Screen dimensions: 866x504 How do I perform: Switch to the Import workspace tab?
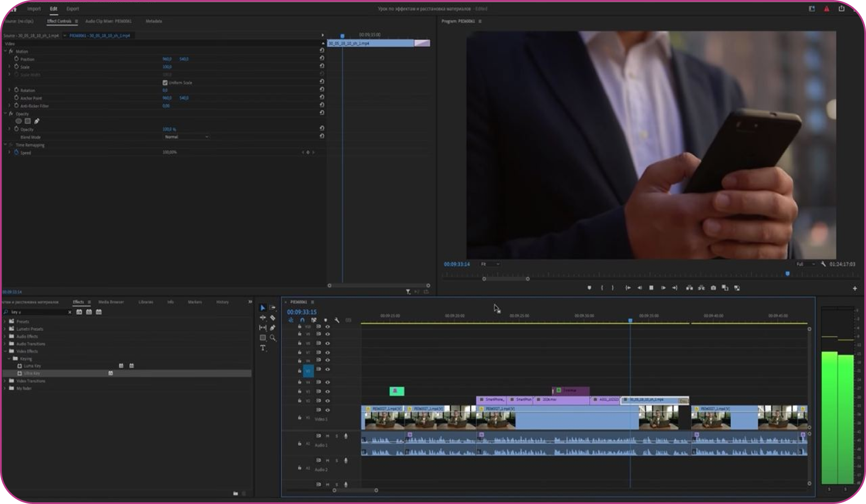(x=34, y=9)
